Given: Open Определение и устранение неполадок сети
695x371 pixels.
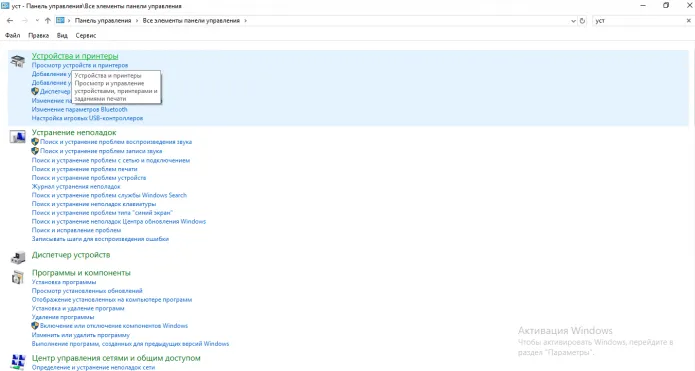Looking at the screenshot, I should [94, 367].
